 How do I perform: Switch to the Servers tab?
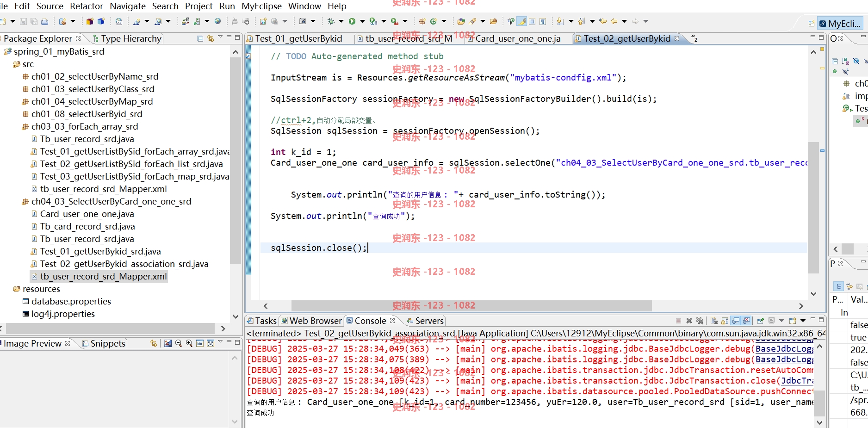(425, 321)
